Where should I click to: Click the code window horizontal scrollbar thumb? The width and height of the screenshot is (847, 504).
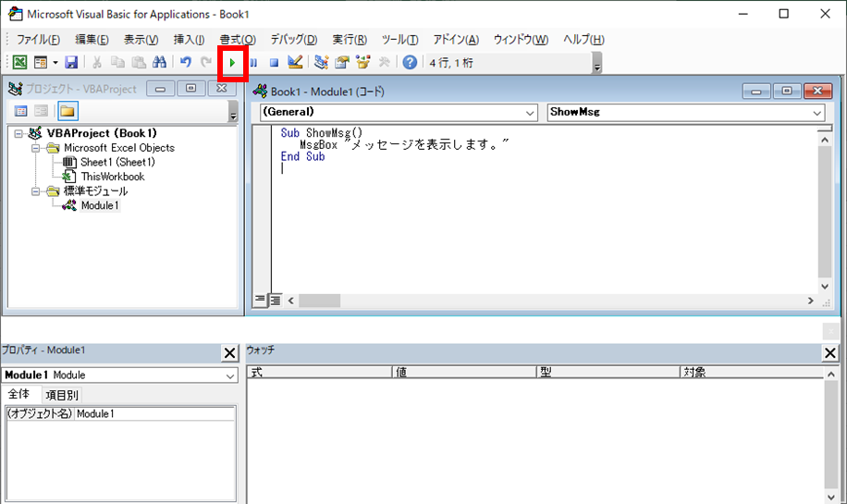(x=320, y=301)
